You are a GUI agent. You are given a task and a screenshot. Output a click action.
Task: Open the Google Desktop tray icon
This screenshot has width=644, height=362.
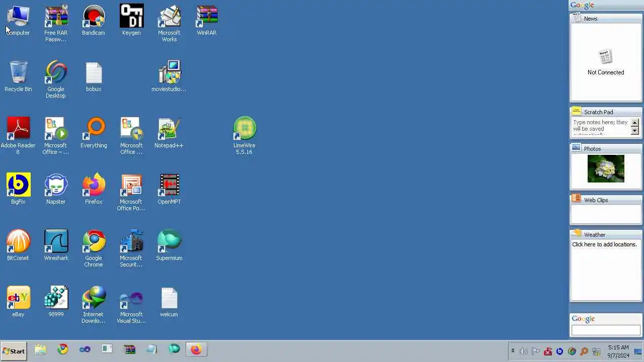[x=572, y=351]
